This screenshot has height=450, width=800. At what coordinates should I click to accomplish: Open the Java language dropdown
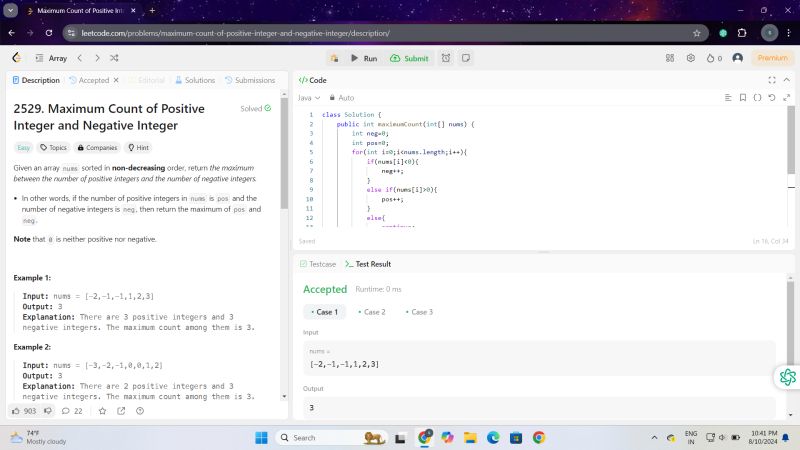(x=309, y=97)
